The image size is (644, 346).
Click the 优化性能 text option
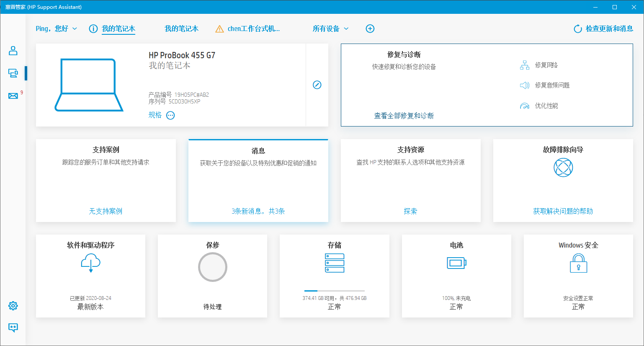546,106
